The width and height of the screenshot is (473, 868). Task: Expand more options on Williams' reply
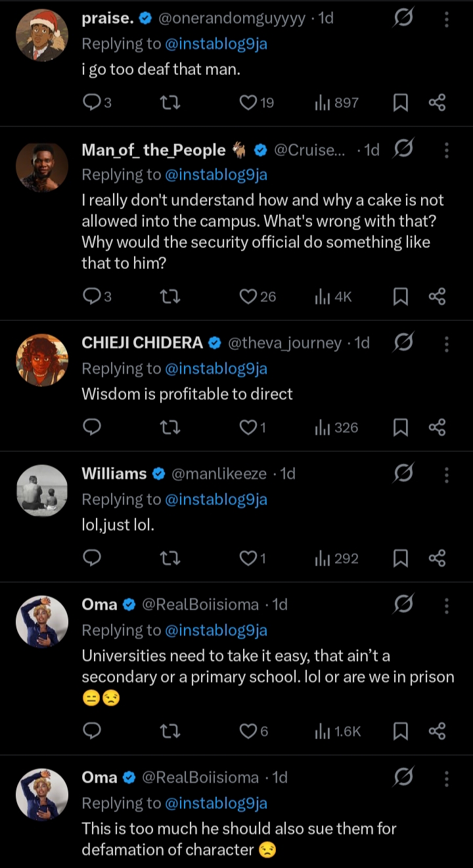coord(447,473)
